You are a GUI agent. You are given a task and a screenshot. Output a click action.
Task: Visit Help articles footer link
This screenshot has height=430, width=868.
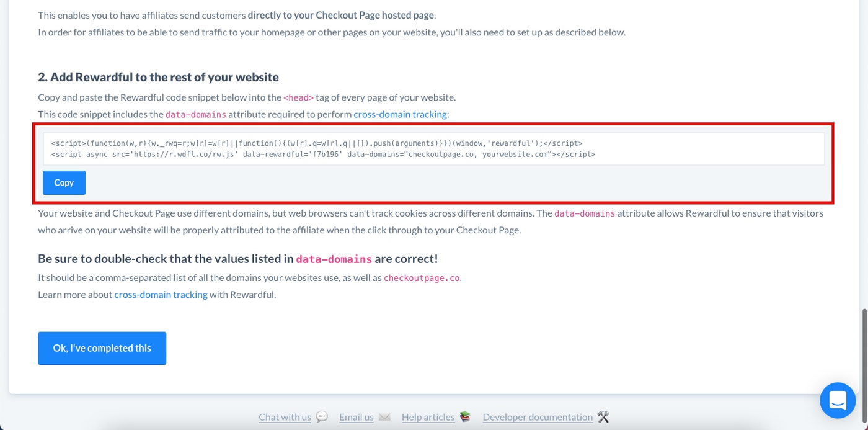428,417
